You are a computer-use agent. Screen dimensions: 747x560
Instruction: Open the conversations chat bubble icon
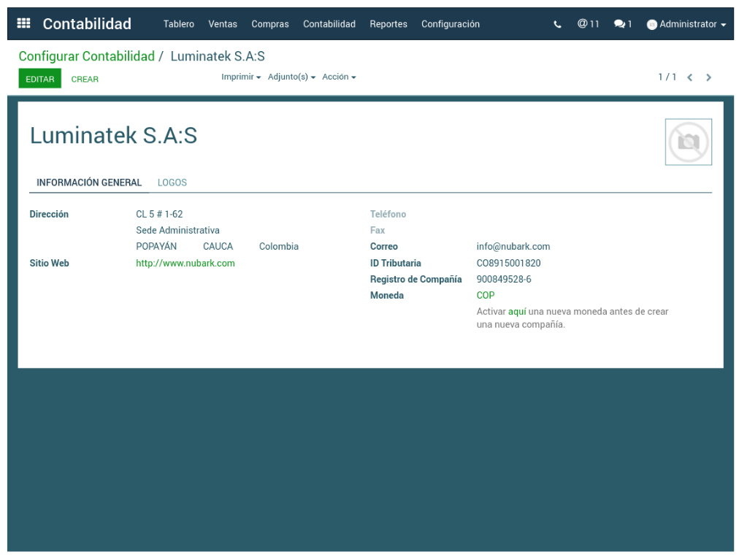[x=622, y=24]
